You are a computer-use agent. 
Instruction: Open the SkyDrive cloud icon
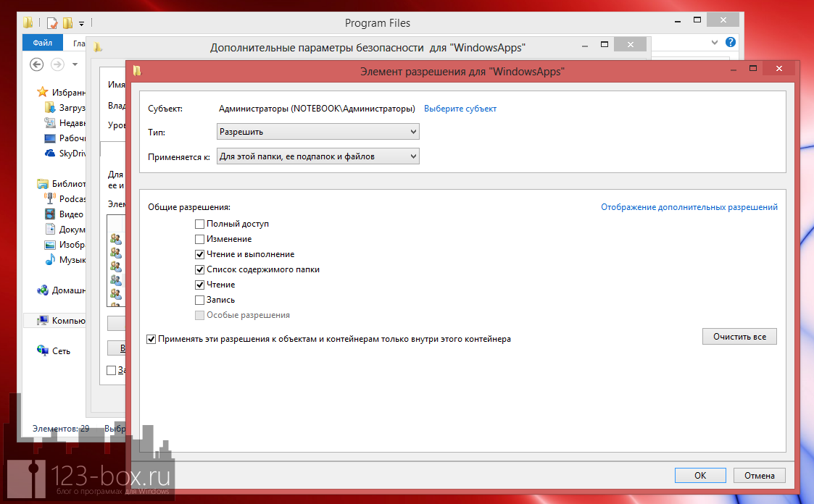coord(49,154)
